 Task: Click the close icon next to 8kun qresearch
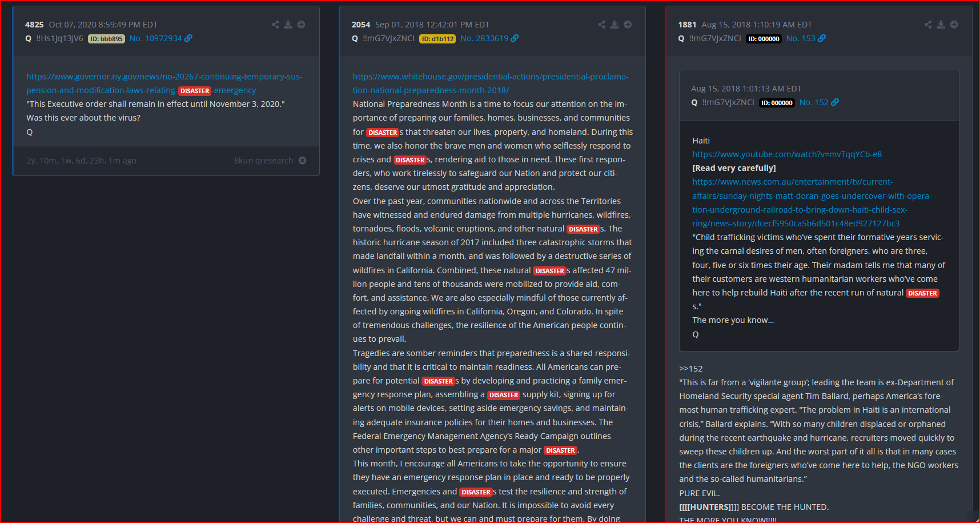pyautogui.click(x=303, y=161)
